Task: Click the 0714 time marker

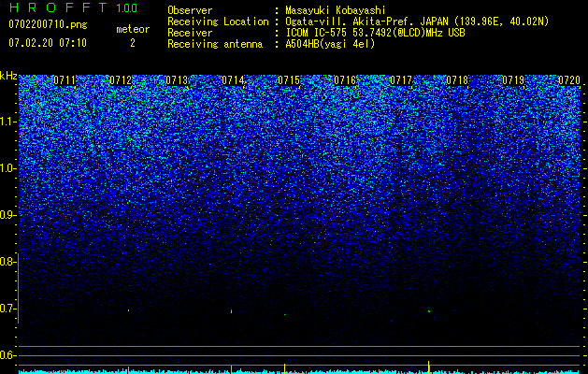Action: click(233, 80)
